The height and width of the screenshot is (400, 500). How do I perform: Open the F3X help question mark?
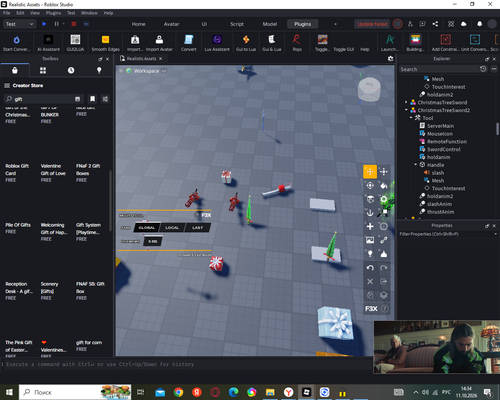[x=384, y=309]
